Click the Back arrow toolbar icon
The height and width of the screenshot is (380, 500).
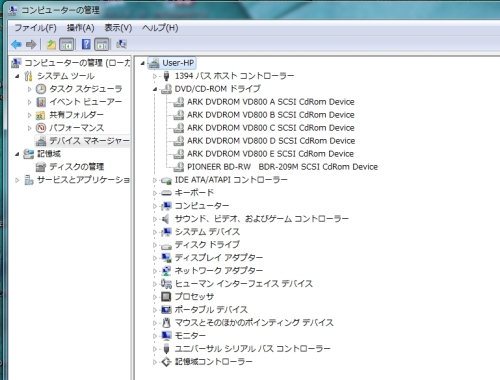pos(16,44)
